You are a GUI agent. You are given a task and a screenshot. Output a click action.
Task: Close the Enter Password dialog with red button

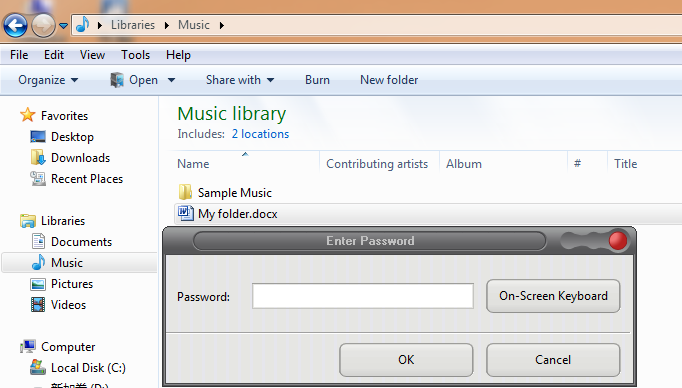tap(618, 241)
